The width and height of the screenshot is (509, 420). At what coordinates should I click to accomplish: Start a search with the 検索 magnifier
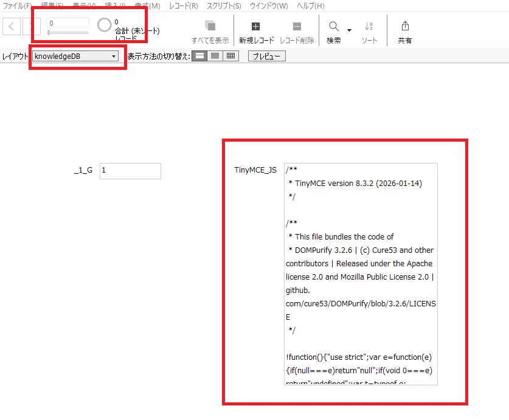click(334, 26)
